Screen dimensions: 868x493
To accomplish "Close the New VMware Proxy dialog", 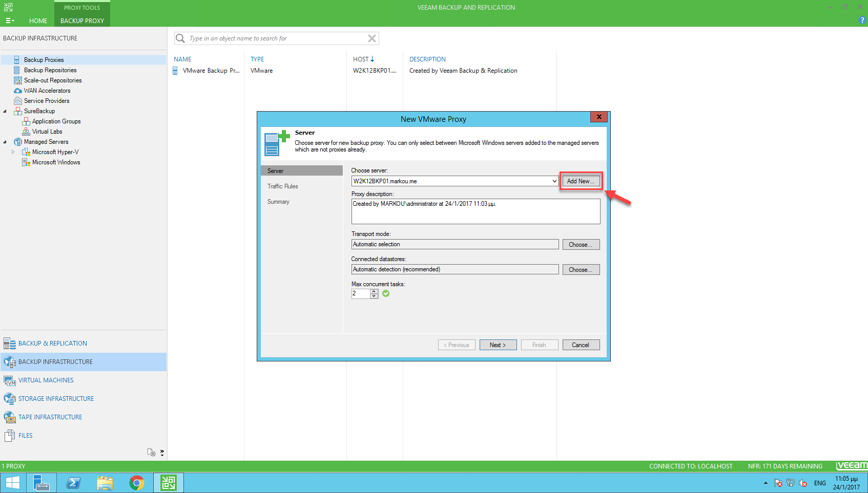I will (599, 117).
